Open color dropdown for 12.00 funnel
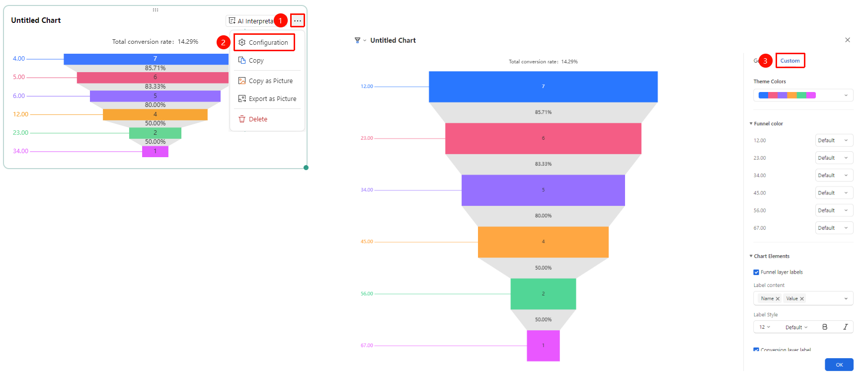The image size is (868, 381). pos(834,140)
